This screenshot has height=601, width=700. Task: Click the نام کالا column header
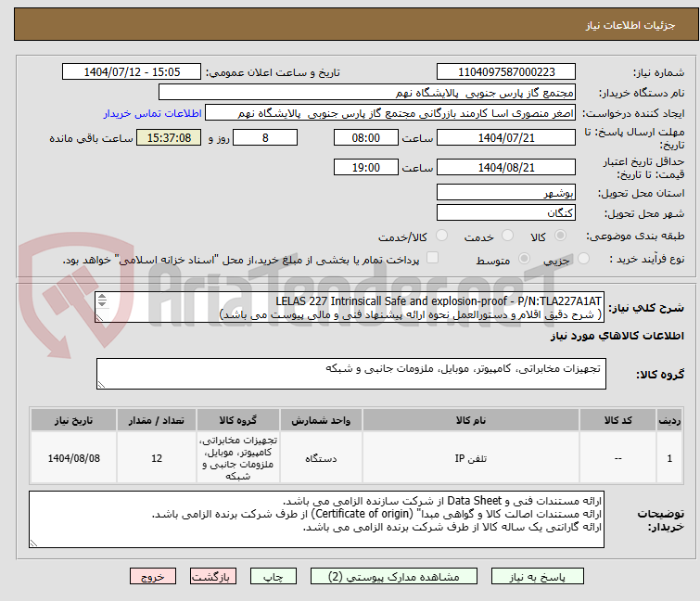471,420
